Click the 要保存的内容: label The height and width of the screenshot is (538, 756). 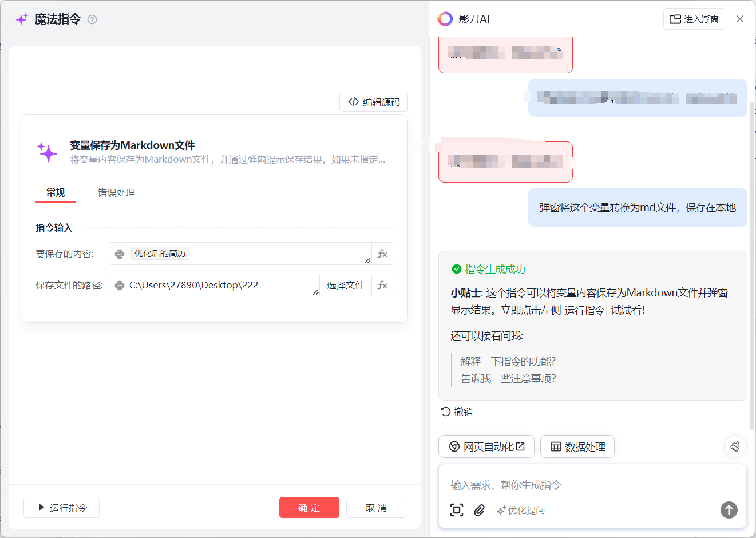point(65,254)
